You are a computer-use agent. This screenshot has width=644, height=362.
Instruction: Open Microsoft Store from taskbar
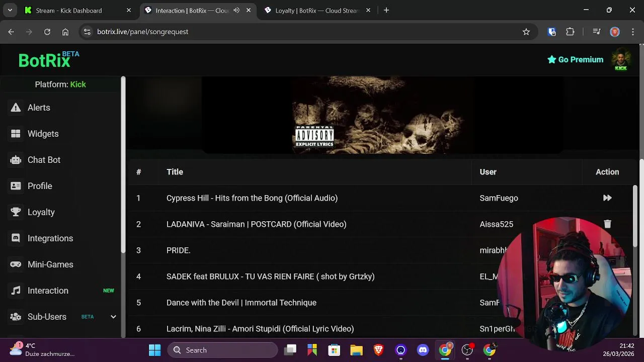335,350
